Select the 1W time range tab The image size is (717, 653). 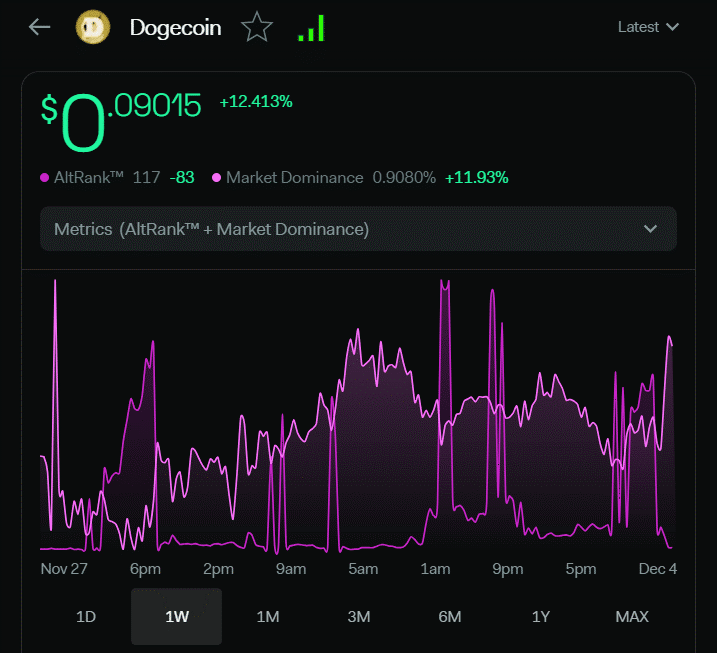coord(177,616)
